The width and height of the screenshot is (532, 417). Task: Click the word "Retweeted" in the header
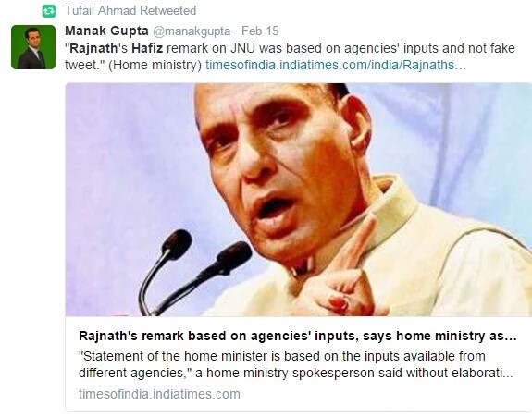pyautogui.click(x=168, y=11)
